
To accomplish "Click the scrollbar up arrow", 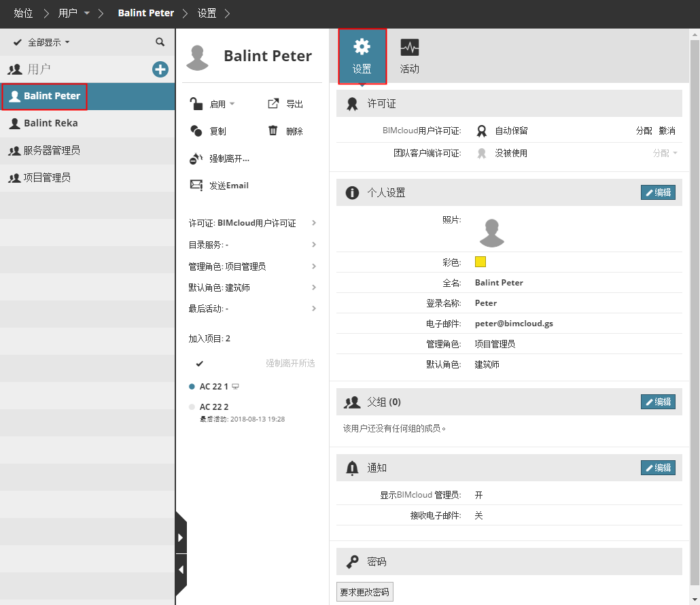I will coord(695,34).
